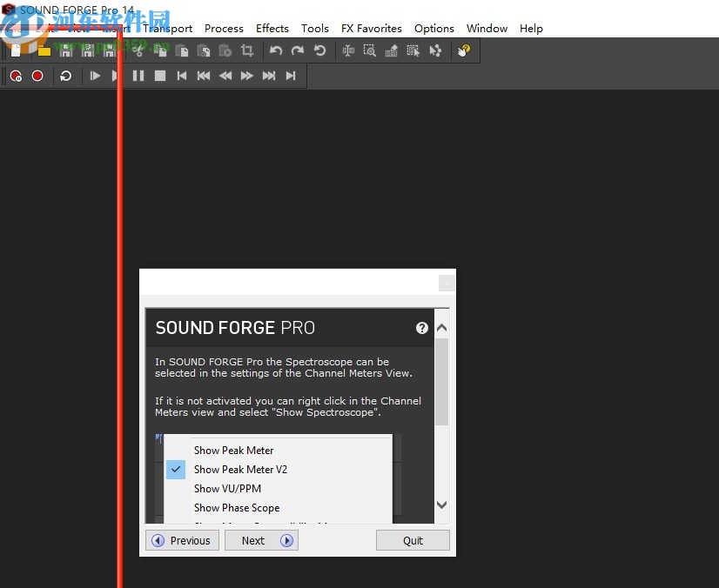
Task: Open the Effects menu
Action: [x=272, y=29]
